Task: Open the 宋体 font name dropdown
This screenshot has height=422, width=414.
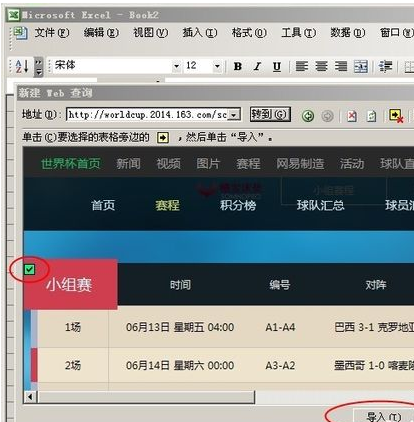Action: coord(177,66)
